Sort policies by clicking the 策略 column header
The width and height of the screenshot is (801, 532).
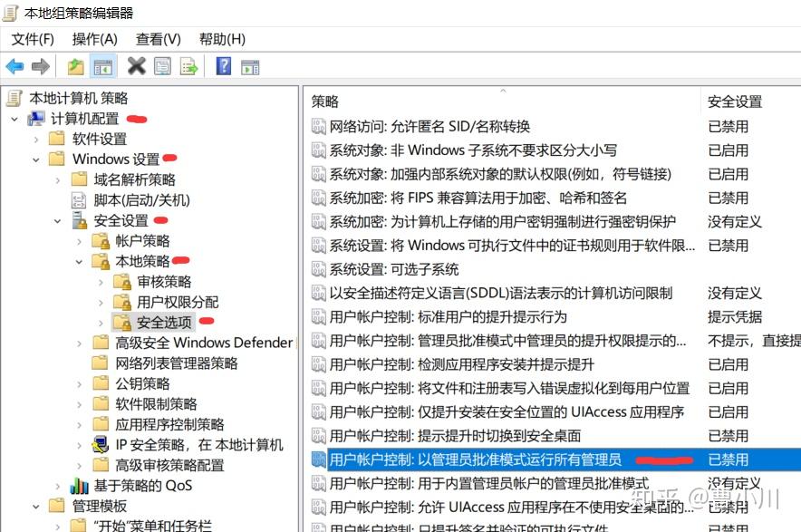coord(324,101)
